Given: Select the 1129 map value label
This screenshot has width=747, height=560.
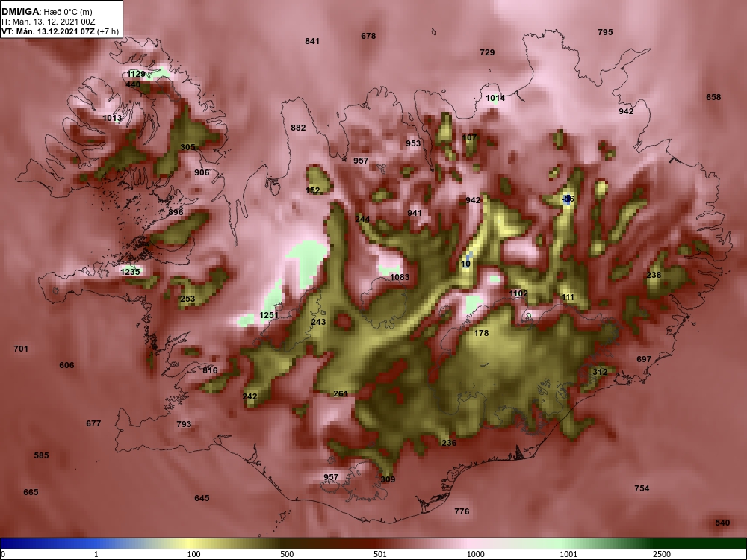Looking at the screenshot, I should (x=136, y=74).
